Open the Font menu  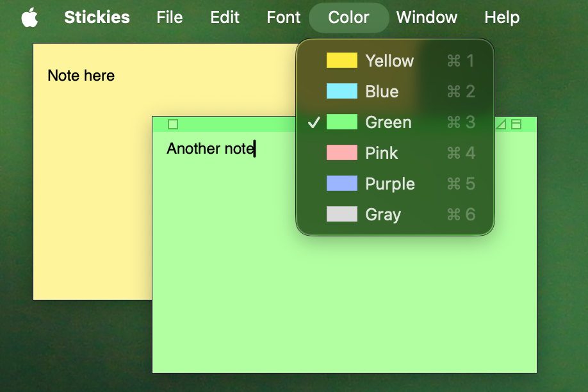pyautogui.click(x=284, y=17)
